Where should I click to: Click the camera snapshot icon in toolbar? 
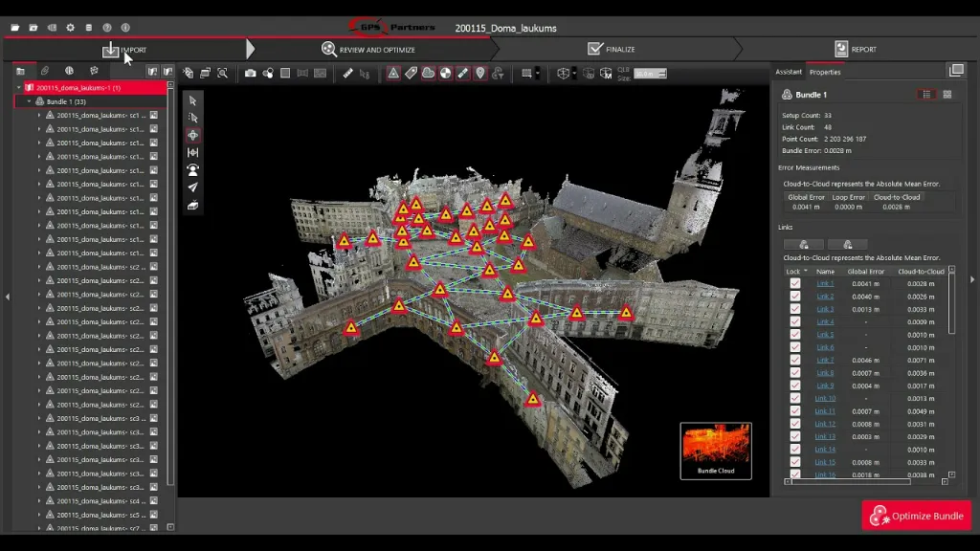(x=250, y=73)
